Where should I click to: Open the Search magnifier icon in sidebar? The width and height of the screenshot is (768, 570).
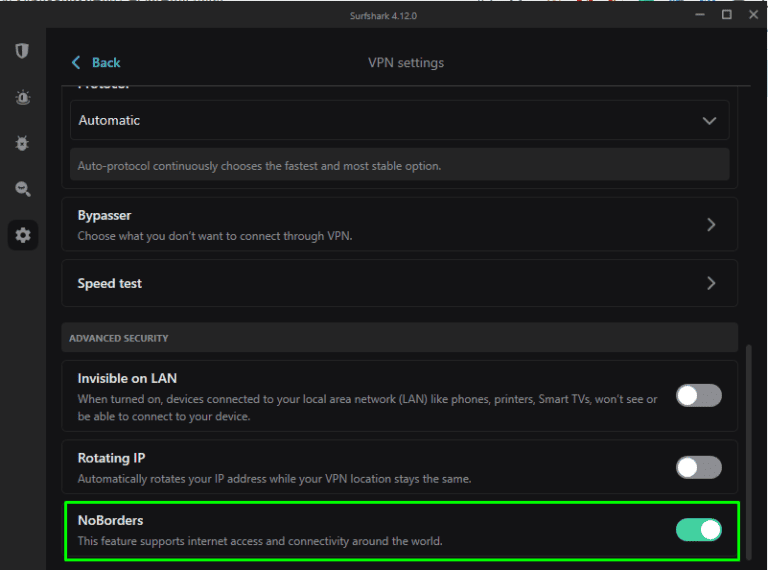22,189
